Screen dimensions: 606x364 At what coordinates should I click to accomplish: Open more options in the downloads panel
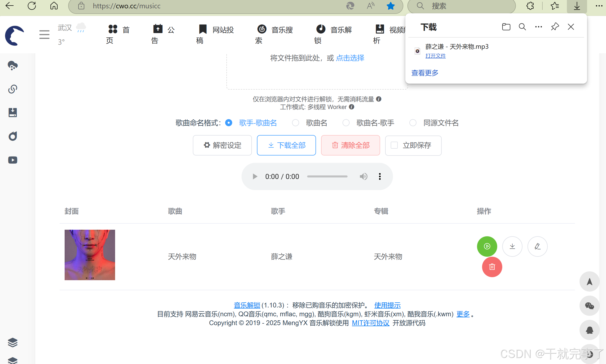(x=538, y=27)
